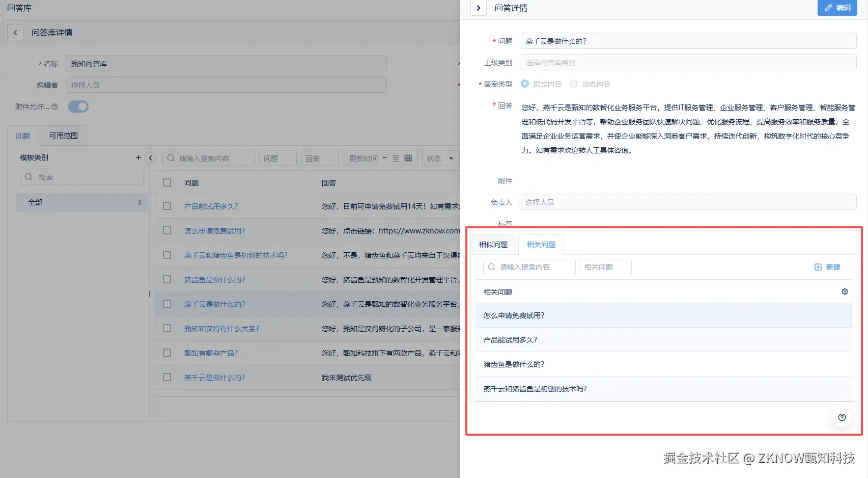
Task: Select related question 怎么申请免费试用?
Action: click(664, 315)
